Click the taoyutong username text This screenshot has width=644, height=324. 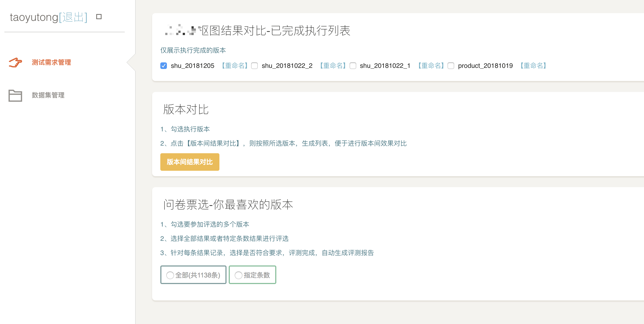pyautogui.click(x=34, y=17)
